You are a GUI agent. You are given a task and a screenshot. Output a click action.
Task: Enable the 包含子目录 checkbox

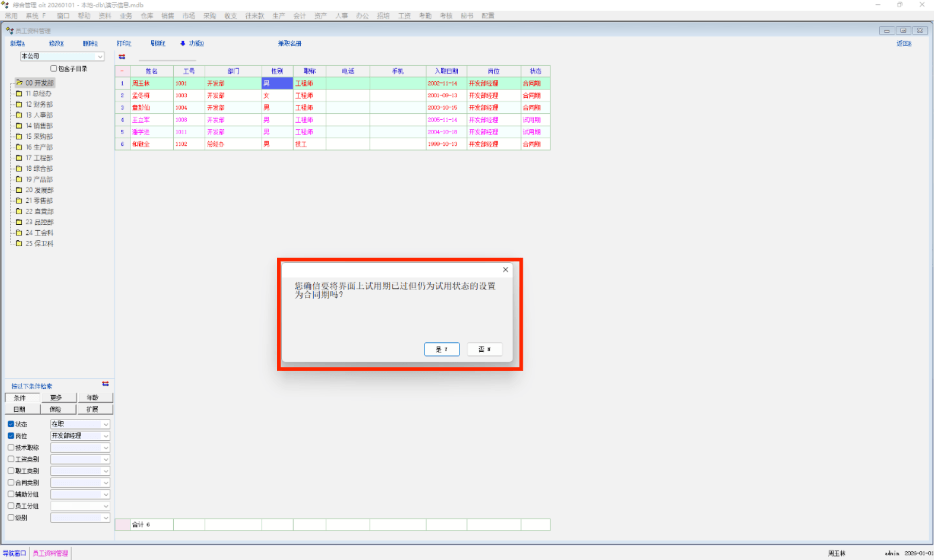coord(54,69)
